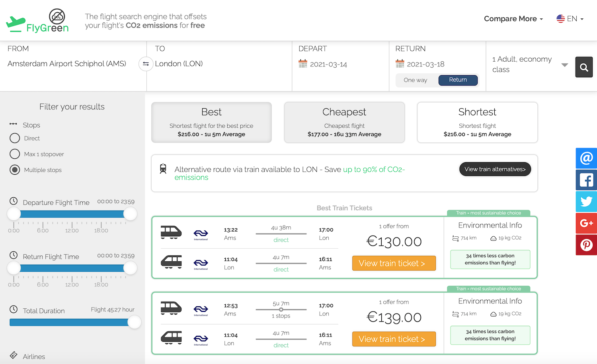Viewport: 597px width, 364px height.
Task: Click the depart date 2021-03-14
Action: [328, 64]
